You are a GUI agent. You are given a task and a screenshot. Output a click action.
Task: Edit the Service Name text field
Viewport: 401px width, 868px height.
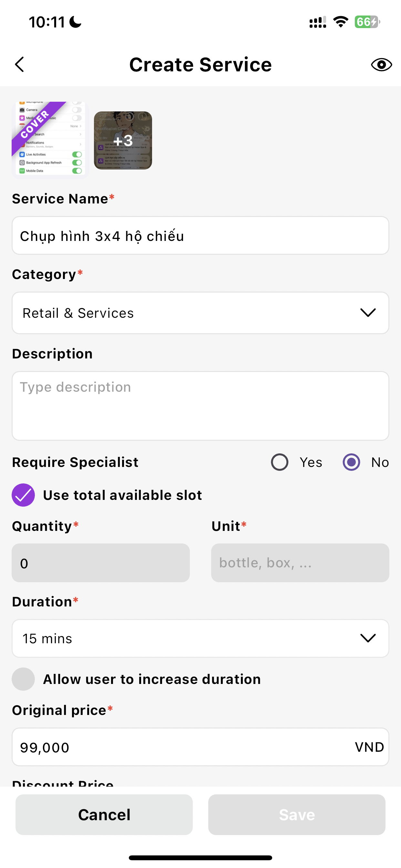(200, 235)
